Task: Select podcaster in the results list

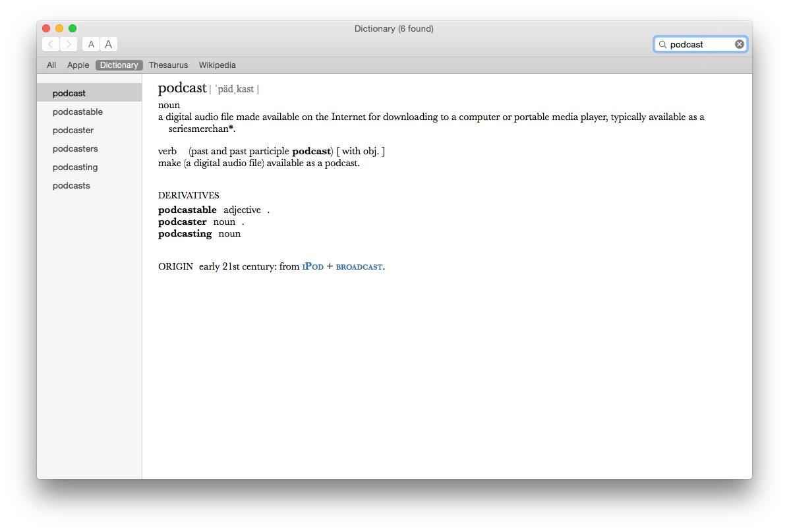Action: click(x=90, y=131)
